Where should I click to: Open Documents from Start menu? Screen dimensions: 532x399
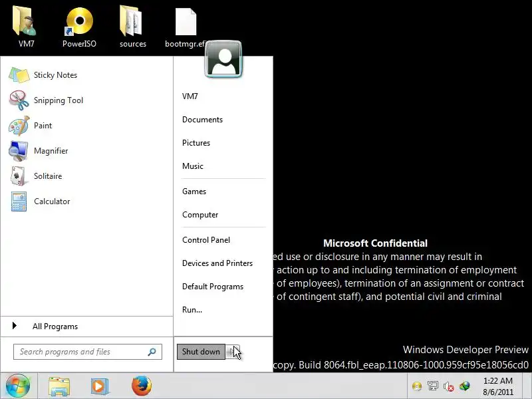point(203,120)
